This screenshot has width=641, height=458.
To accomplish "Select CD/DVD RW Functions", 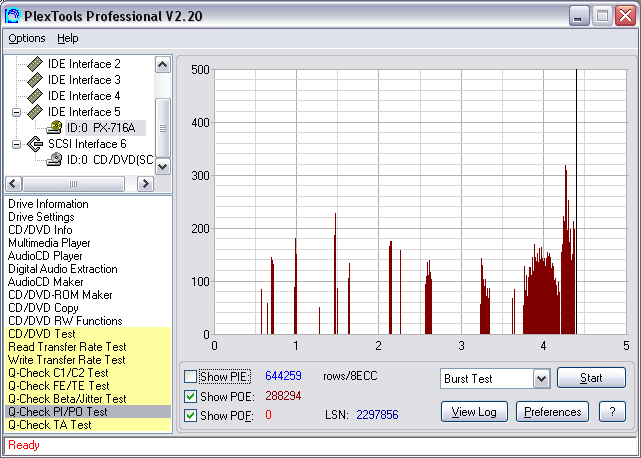I will [x=65, y=321].
